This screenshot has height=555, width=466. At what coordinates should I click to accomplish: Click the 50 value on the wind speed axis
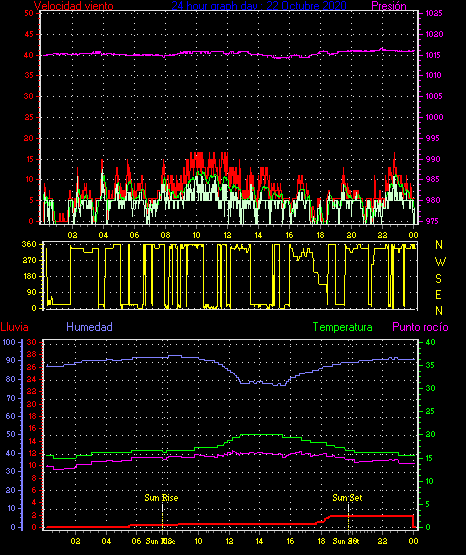(29, 13)
